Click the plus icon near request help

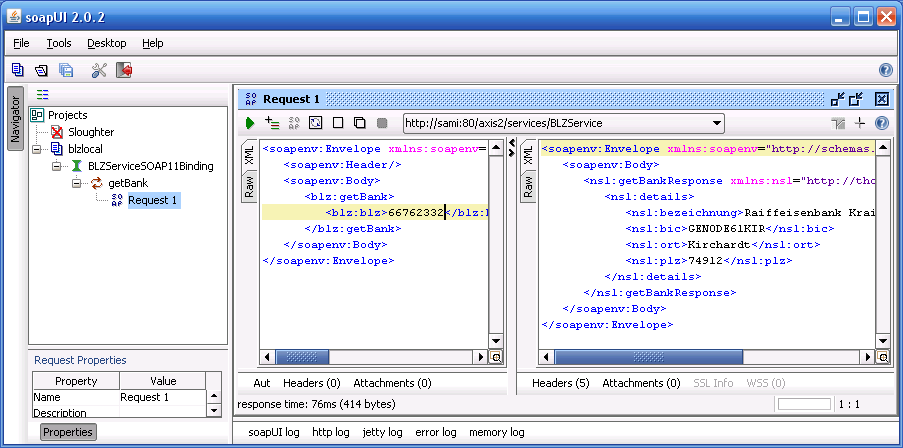click(860, 123)
